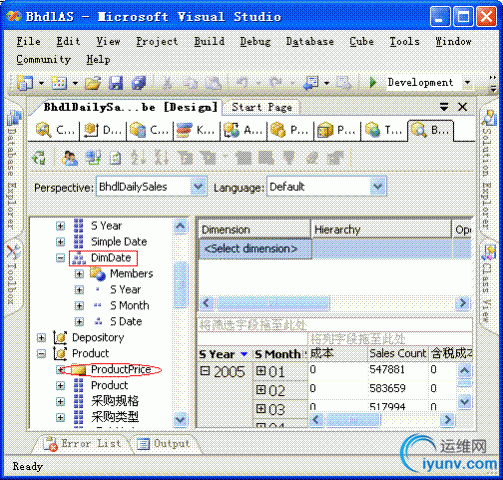
Task: Expand month 02 in the data grid
Action: pos(260,390)
